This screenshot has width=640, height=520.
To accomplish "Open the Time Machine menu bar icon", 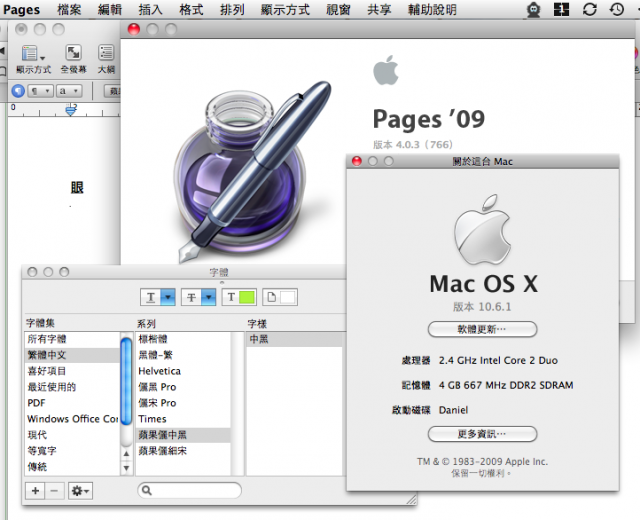I will [x=617, y=9].
